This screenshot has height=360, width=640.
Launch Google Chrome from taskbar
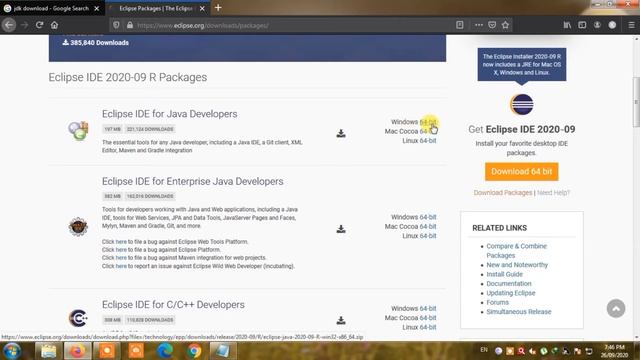pyautogui.click(x=194, y=351)
